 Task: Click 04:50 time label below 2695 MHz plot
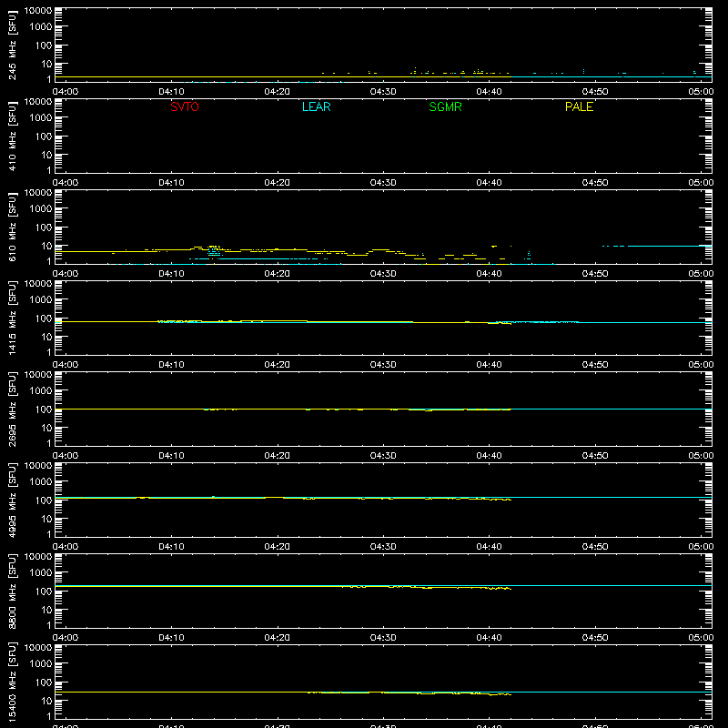click(x=595, y=456)
